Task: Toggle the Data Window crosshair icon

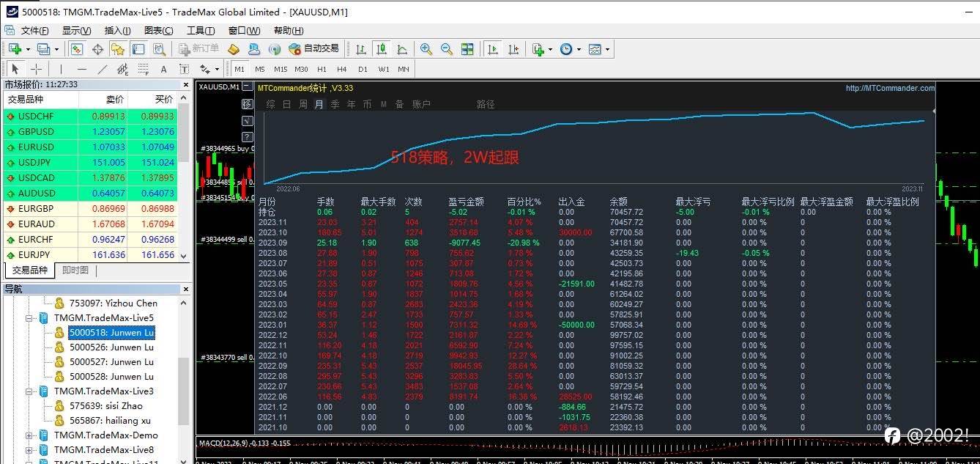Action: pyautogui.click(x=97, y=49)
